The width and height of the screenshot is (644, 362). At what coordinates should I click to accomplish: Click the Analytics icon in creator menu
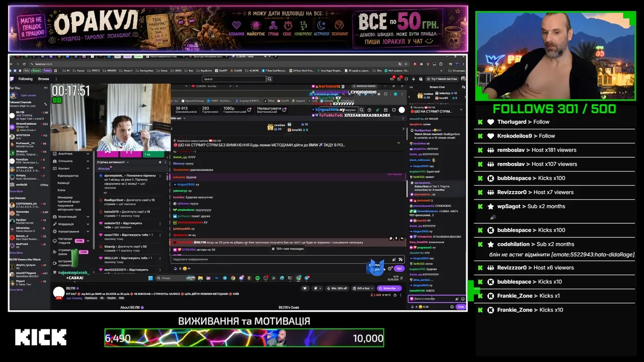pos(54,153)
